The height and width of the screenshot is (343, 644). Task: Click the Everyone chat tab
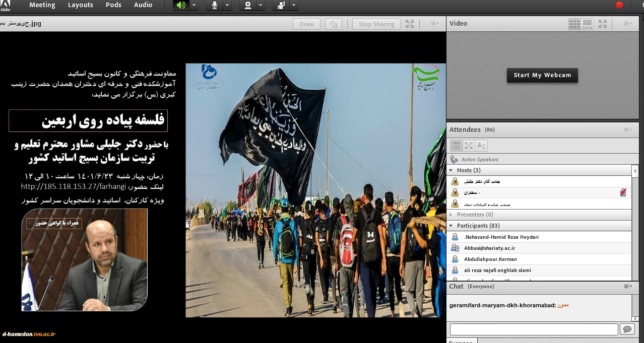pos(461,341)
